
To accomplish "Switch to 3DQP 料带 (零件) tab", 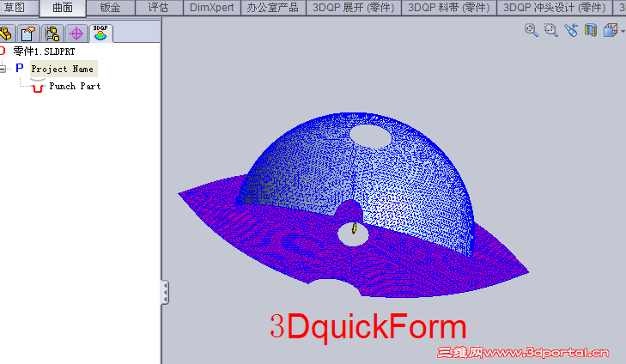I will point(449,8).
